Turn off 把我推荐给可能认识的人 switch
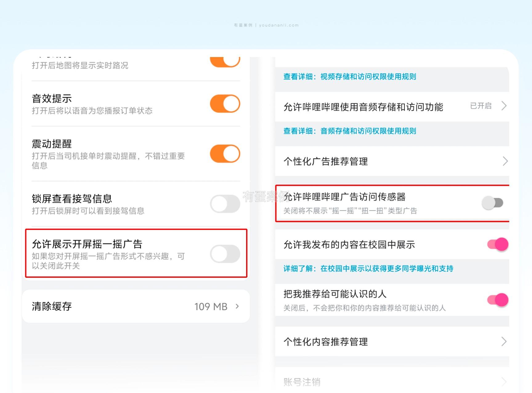Screen dimensions: 532x393 pyautogui.click(x=497, y=300)
